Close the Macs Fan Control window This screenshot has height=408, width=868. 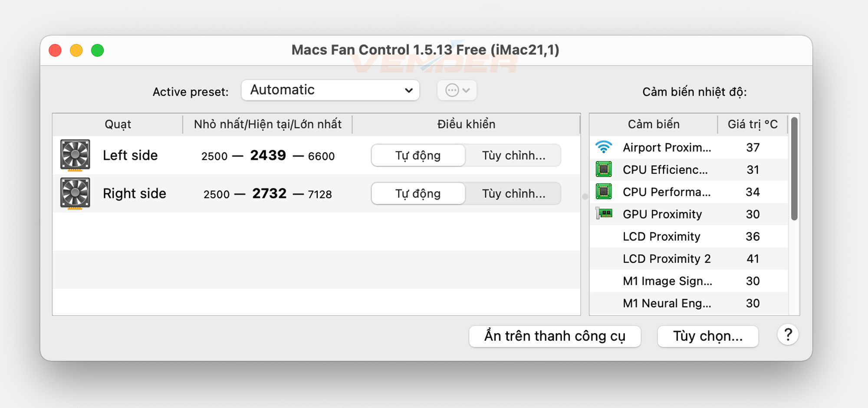pyautogui.click(x=55, y=50)
